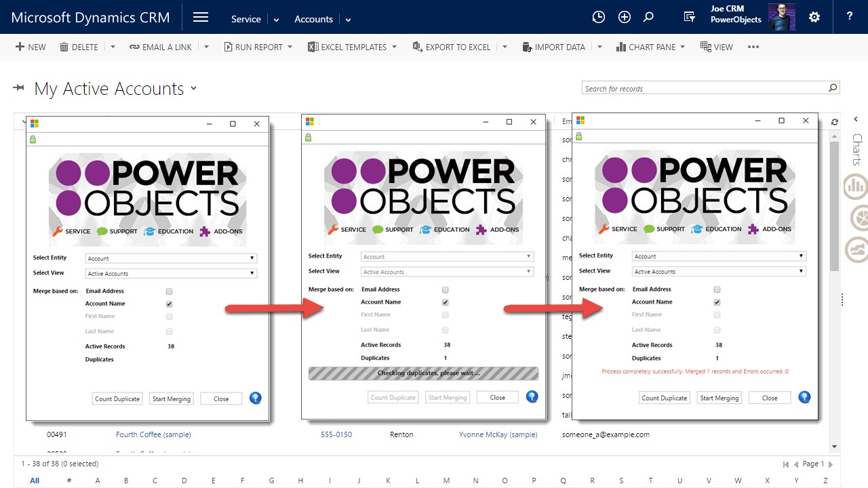Filter list by letter M
Image resolution: width=868 pixels, height=488 pixels.
446,481
